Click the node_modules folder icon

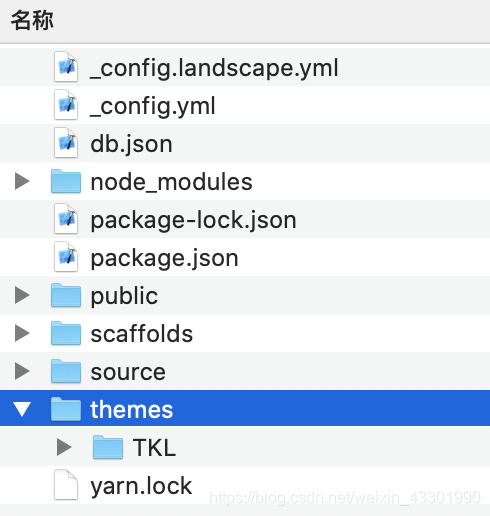(66, 181)
